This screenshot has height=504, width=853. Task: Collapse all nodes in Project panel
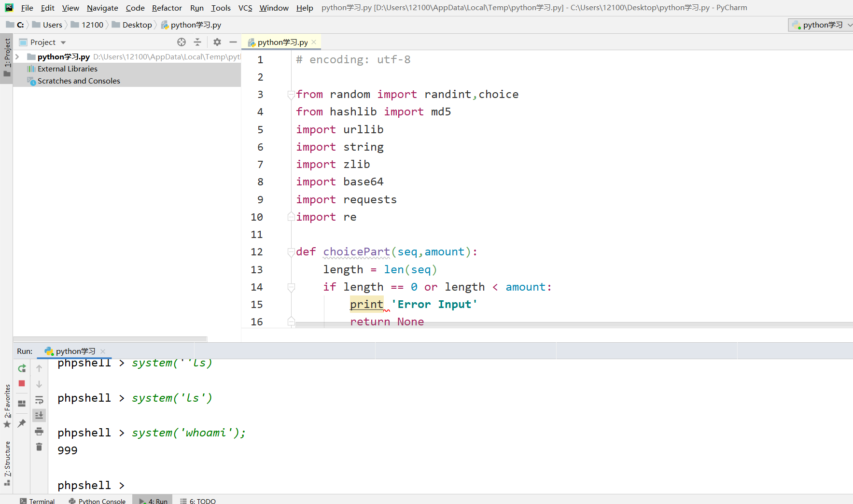(198, 42)
